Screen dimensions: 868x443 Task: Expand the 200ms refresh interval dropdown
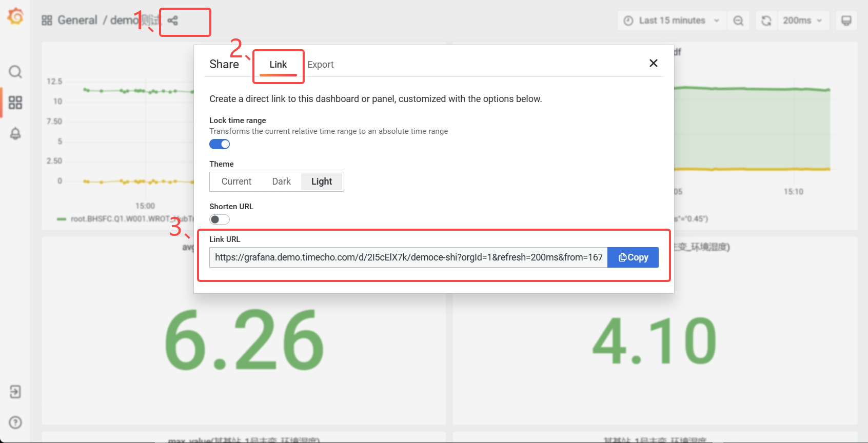[803, 21]
